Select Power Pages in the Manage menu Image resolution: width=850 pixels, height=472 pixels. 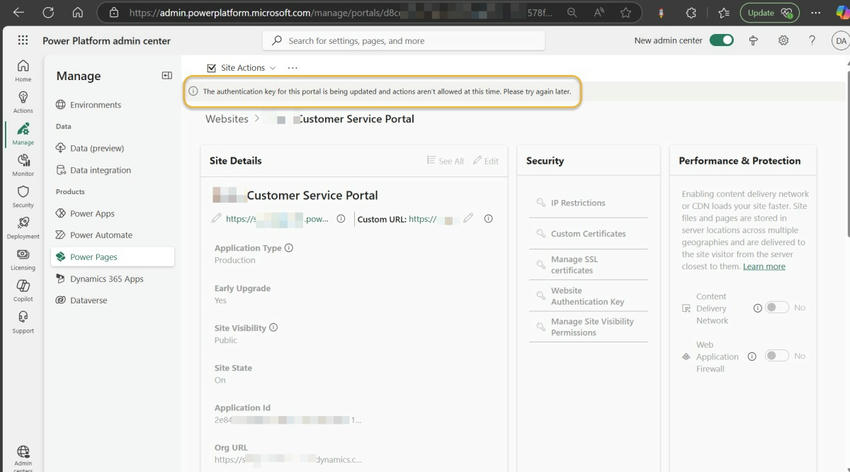coord(93,257)
